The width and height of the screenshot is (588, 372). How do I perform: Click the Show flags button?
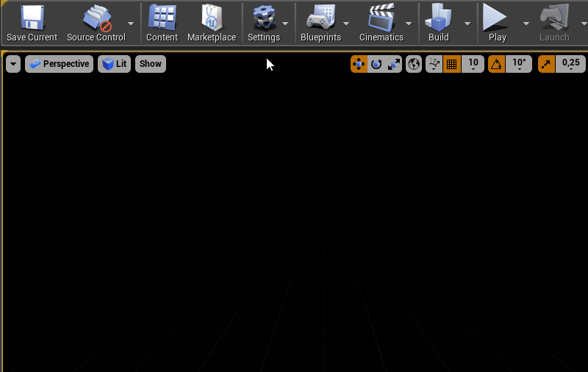click(x=151, y=64)
